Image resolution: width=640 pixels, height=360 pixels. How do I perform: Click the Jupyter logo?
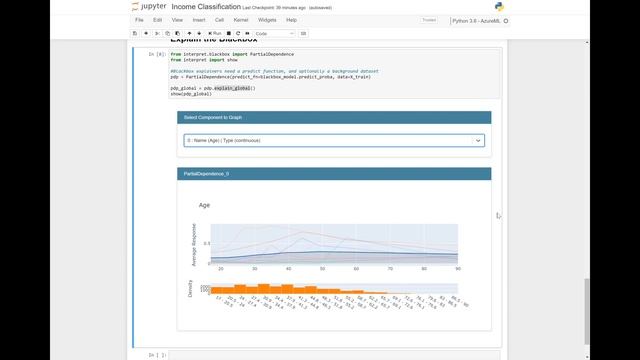tap(149, 7)
